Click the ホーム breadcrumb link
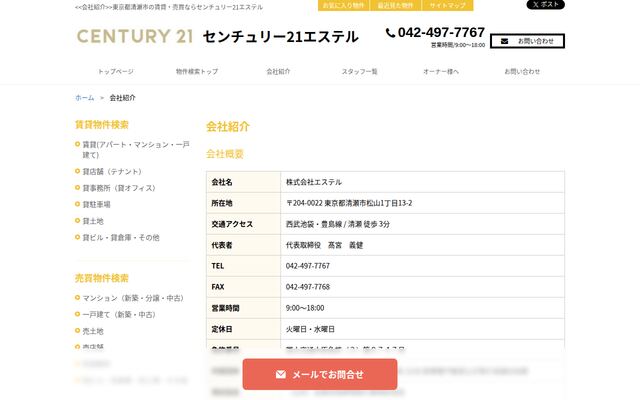The image size is (640, 400). point(84,98)
